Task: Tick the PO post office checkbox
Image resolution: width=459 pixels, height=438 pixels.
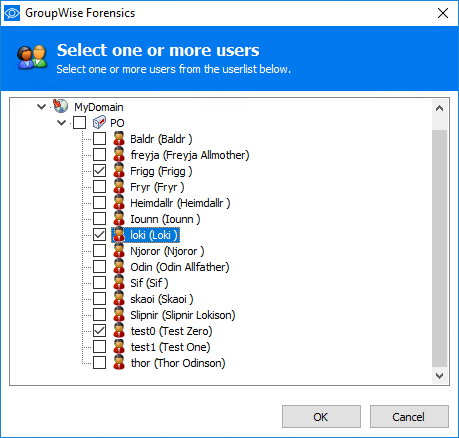Action: click(79, 123)
